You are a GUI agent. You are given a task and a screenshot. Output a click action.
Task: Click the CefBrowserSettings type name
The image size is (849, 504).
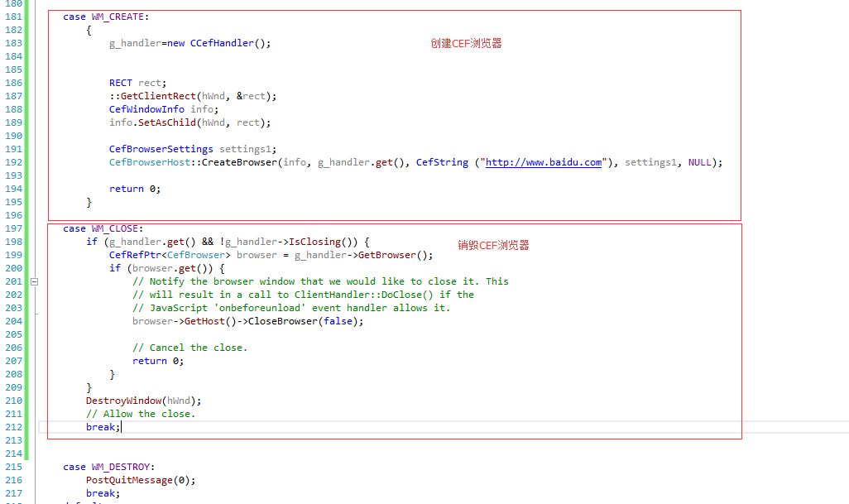(161, 149)
